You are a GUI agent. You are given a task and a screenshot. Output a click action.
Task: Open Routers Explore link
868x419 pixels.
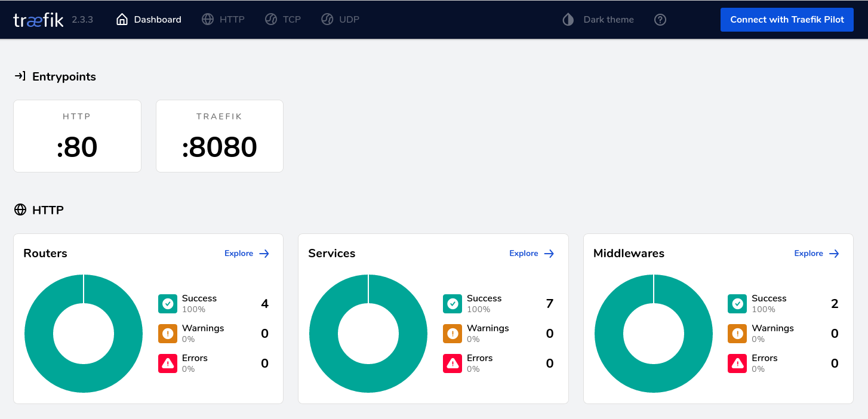pos(247,254)
